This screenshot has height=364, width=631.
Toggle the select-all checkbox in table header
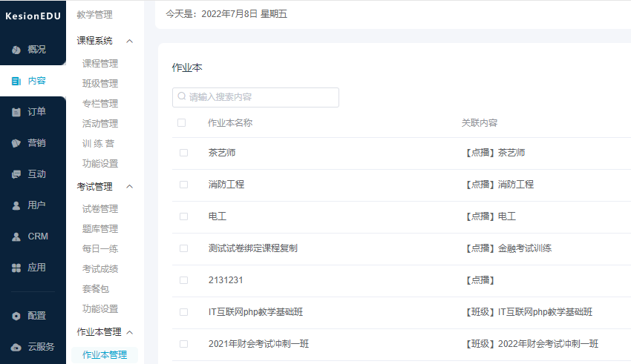[182, 122]
